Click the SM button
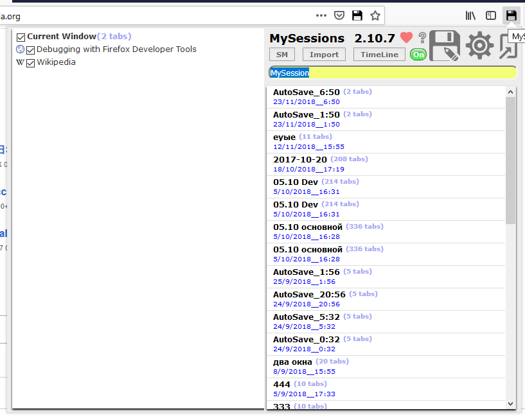 [282, 55]
